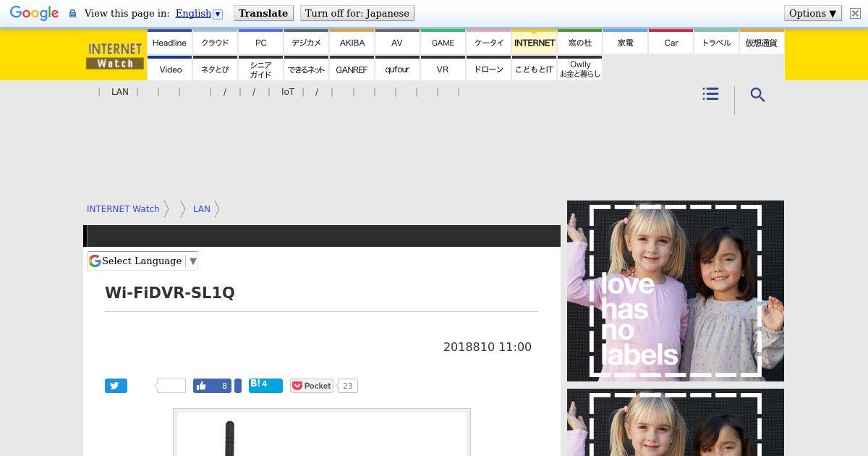Image resolution: width=868 pixels, height=456 pixels.
Task: Open the love has no labels ad
Action: tap(676, 291)
